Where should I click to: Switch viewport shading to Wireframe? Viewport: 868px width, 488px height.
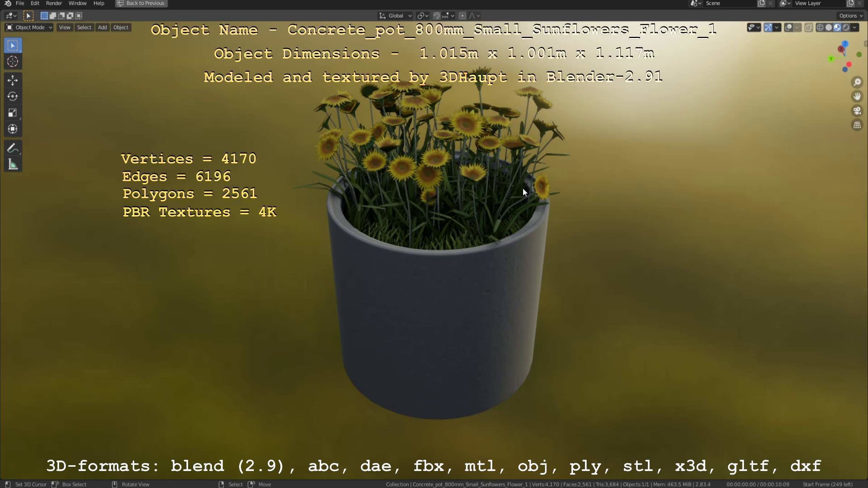820,27
